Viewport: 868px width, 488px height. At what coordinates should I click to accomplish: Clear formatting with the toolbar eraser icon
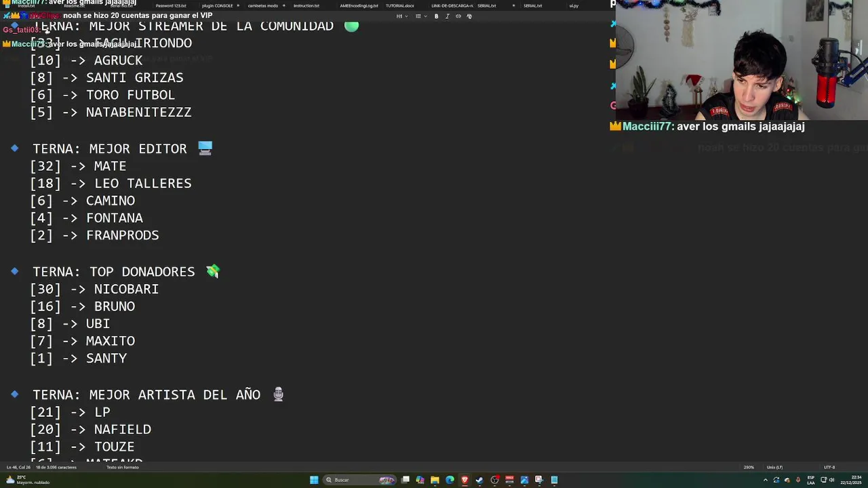coord(469,16)
